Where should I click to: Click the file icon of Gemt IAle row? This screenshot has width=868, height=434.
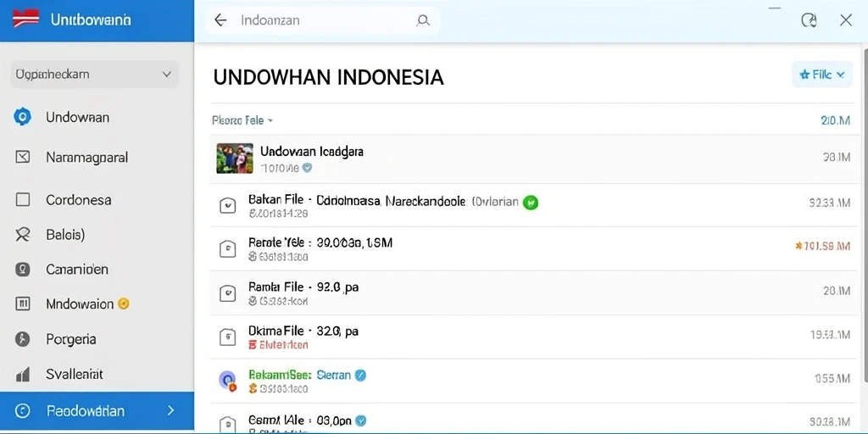tap(227, 426)
